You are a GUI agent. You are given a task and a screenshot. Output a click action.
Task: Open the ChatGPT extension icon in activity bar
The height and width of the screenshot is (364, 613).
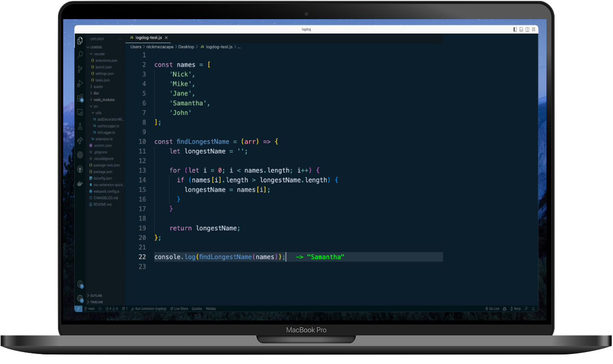(80, 155)
